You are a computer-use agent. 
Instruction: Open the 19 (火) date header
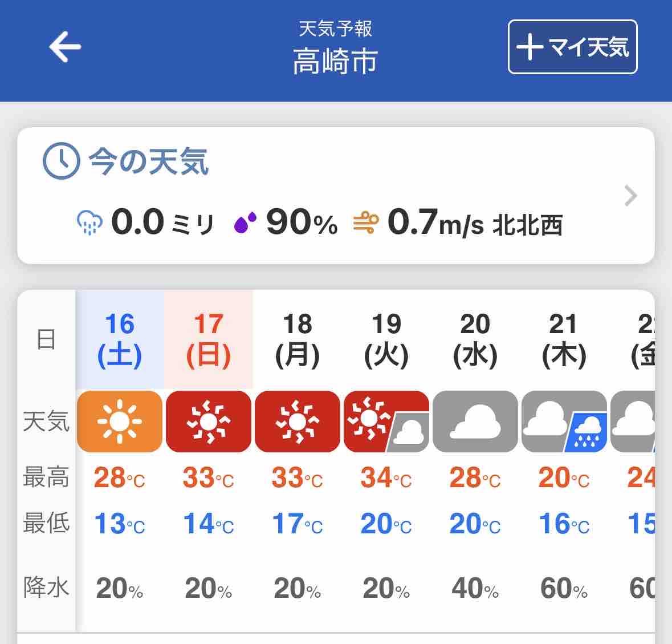click(386, 339)
